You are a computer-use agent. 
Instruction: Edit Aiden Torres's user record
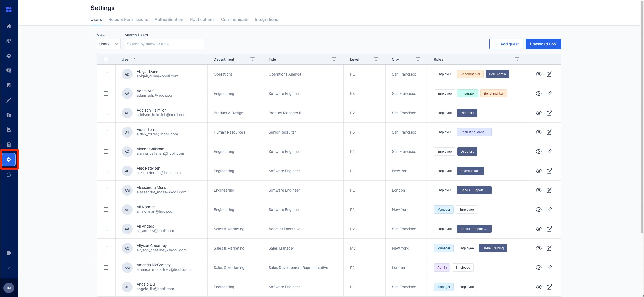(x=549, y=132)
